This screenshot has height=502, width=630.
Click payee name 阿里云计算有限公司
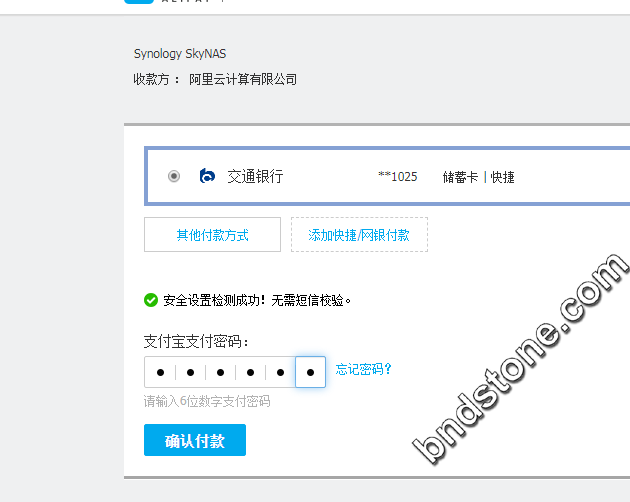coord(243,79)
